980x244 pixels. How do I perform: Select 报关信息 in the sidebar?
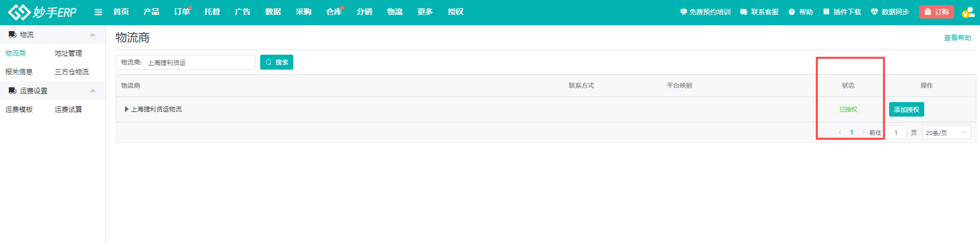tap(19, 72)
